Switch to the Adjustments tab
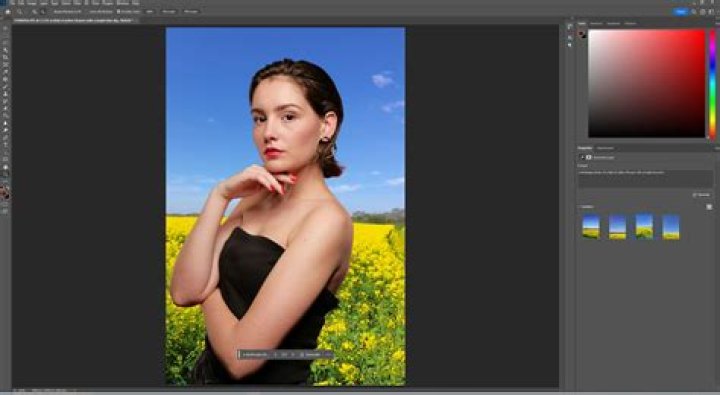720x395 pixels. click(x=605, y=148)
